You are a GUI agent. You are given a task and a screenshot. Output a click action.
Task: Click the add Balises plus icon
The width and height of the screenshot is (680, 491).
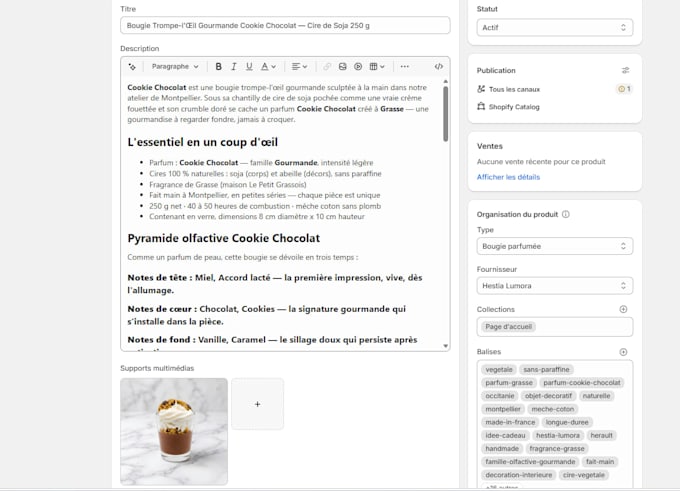pos(623,352)
